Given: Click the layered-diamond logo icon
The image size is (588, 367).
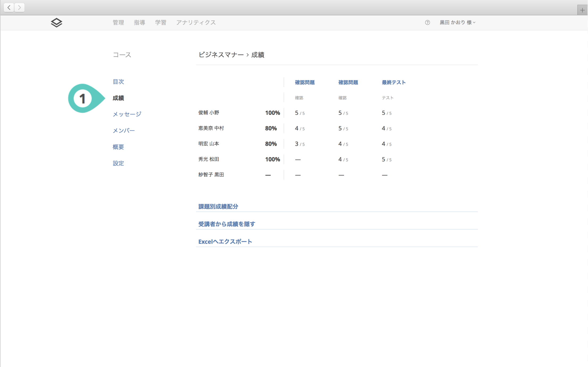Looking at the screenshot, I should click(56, 23).
